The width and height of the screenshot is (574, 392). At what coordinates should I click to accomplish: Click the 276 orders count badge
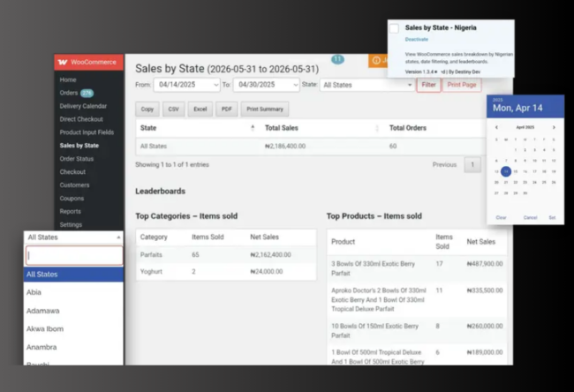point(87,93)
